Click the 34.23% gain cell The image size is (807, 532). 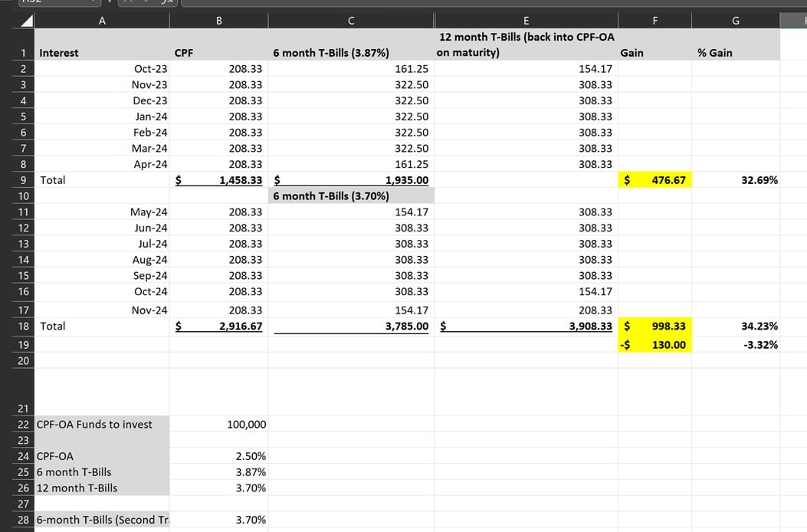[x=736, y=327]
